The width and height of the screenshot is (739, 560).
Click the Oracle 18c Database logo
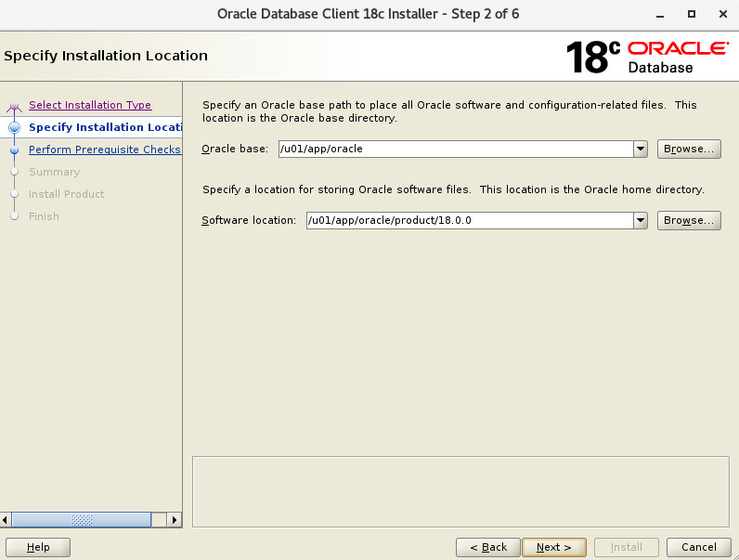point(647,57)
